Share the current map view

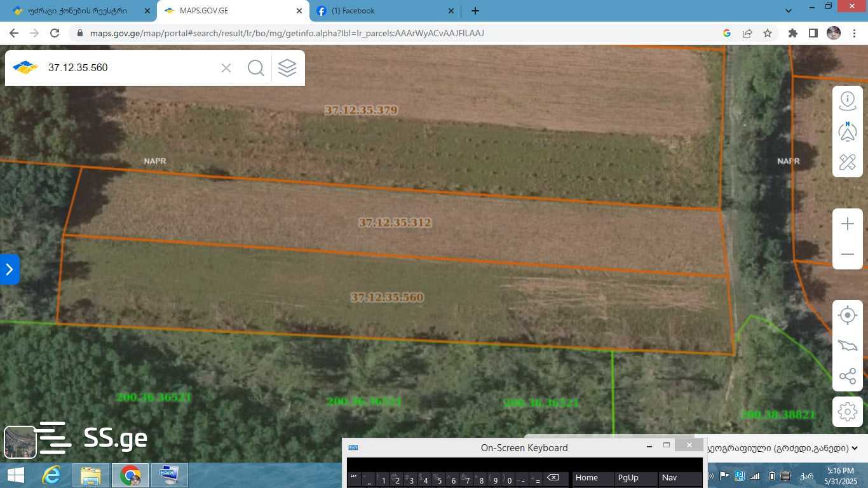847,376
